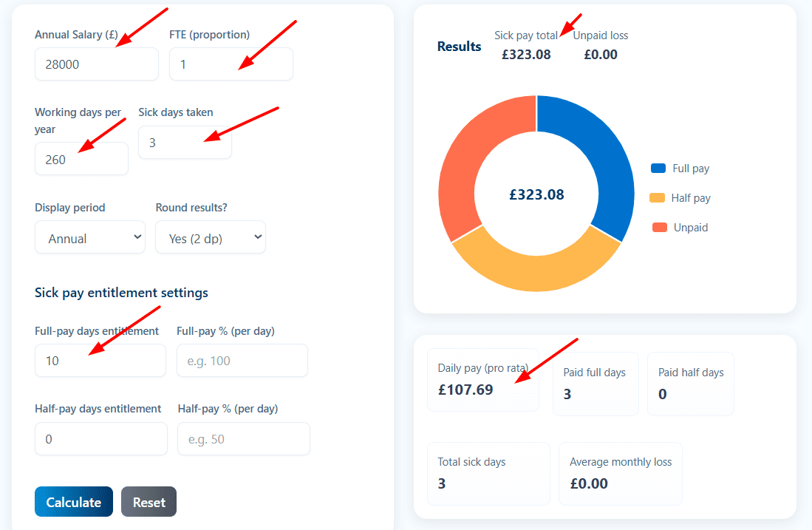Open the Display period dropdown
The height and width of the screenshot is (530, 812).
point(90,238)
